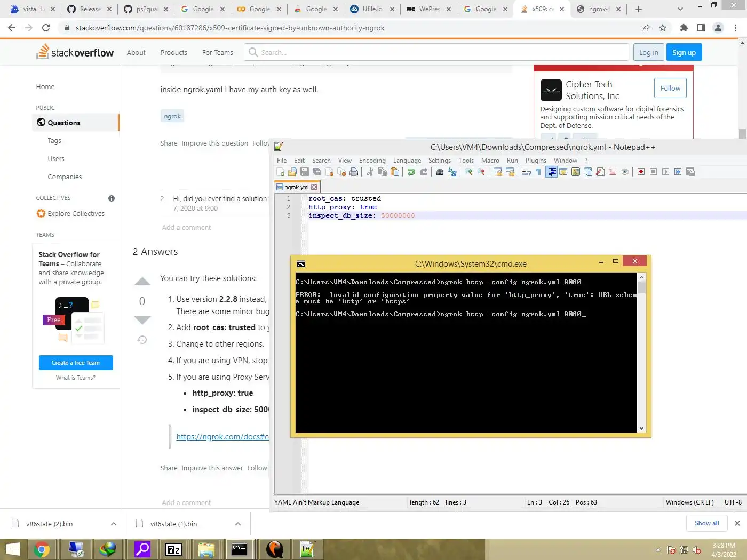The height and width of the screenshot is (560, 747).
Task: Click Show all downloads button
Action: coord(706,523)
